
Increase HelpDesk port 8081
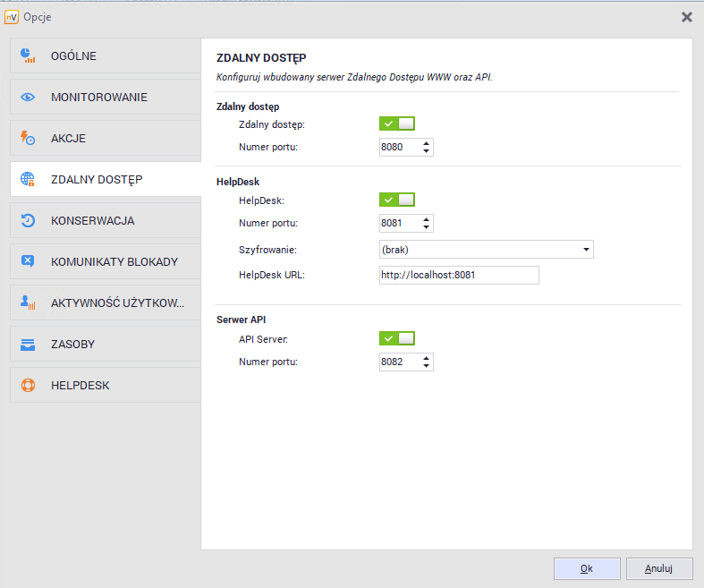coord(426,219)
